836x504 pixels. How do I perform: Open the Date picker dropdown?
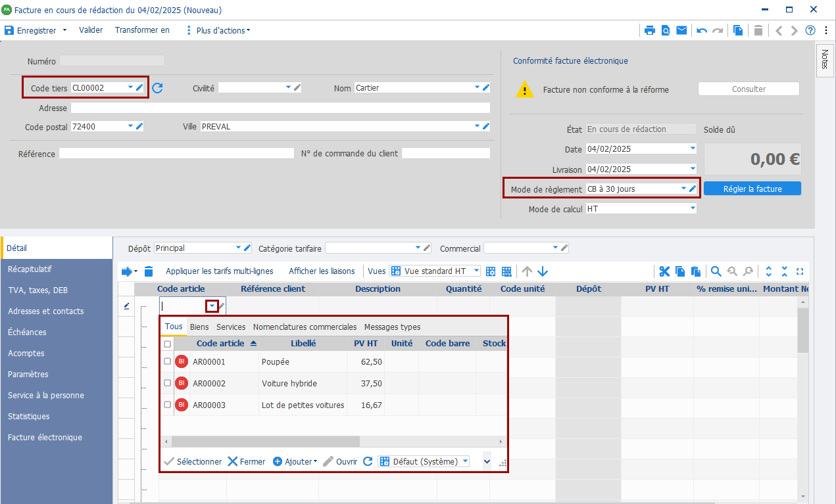(x=692, y=149)
